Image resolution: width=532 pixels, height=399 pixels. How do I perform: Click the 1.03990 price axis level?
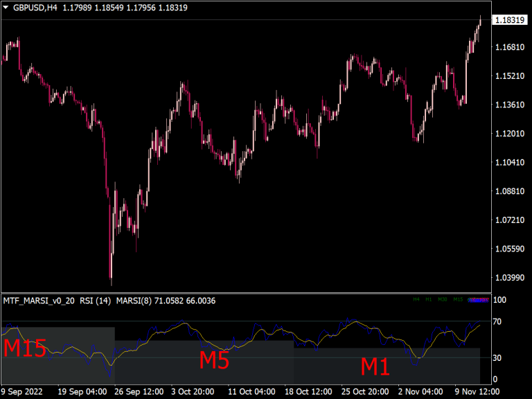[509, 278]
